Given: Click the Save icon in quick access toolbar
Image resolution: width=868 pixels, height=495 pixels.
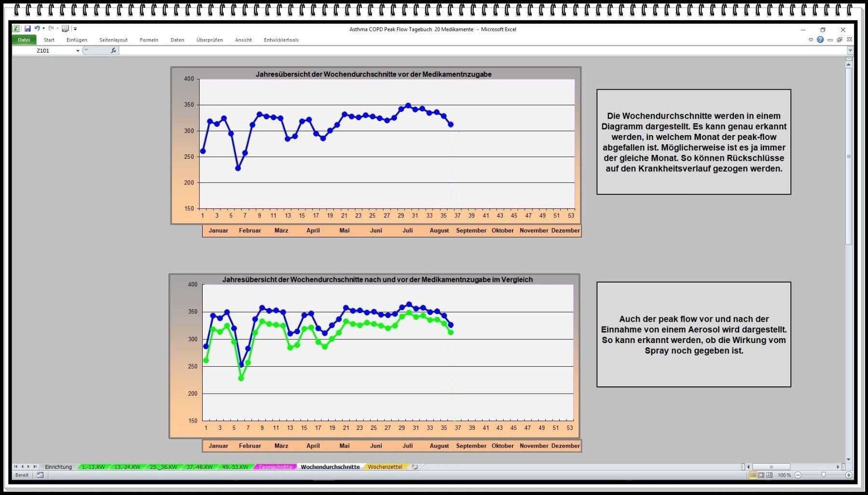Looking at the screenshot, I should point(28,29).
